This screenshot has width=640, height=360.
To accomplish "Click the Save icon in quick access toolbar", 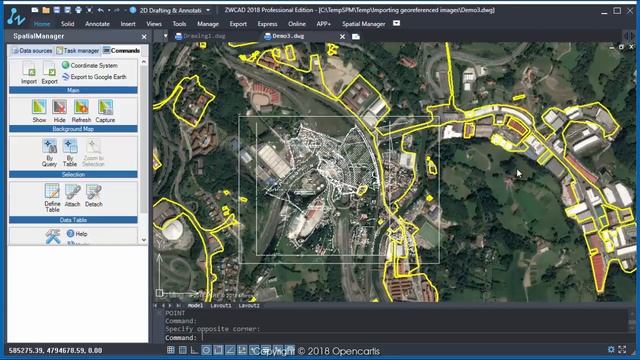I will 57,10.
